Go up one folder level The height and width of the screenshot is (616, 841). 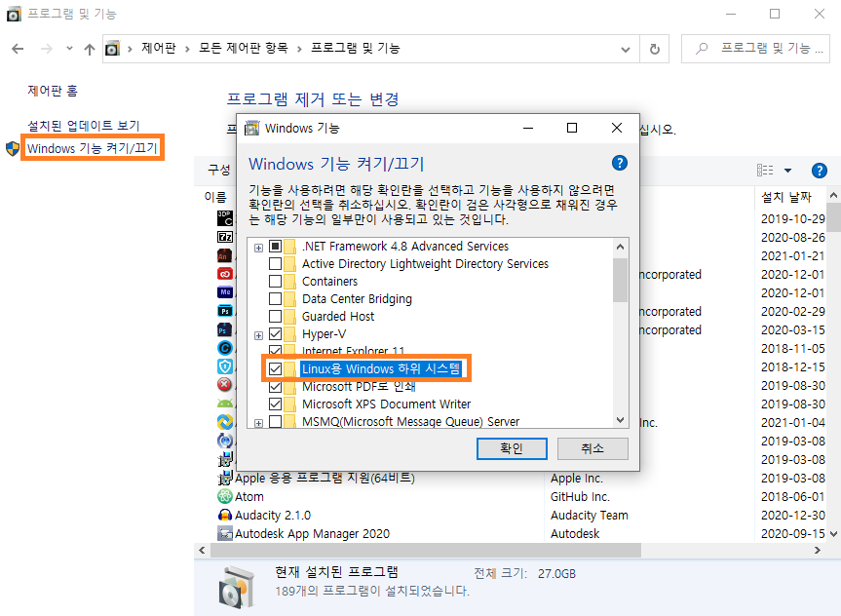click(89, 49)
